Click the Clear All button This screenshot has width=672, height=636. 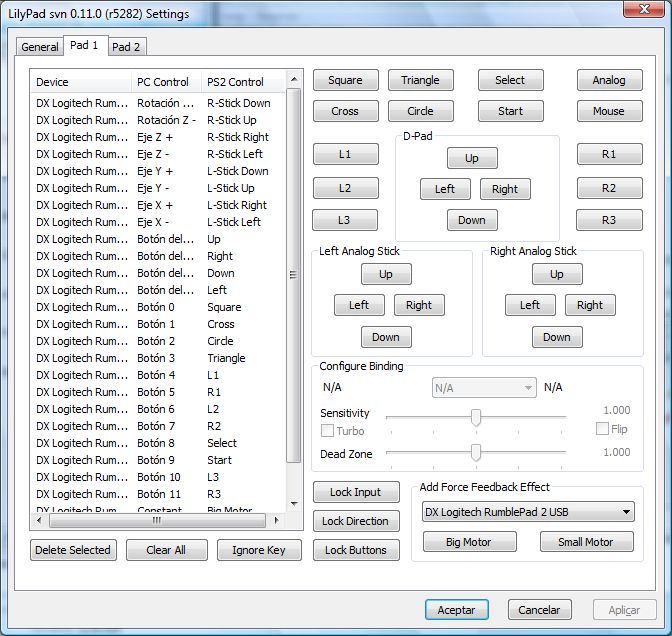pos(167,550)
